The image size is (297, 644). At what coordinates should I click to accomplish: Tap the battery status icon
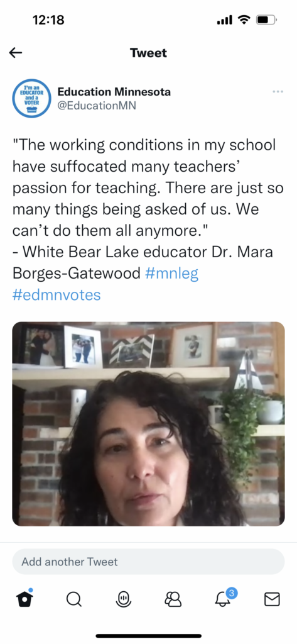(x=267, y=19)
